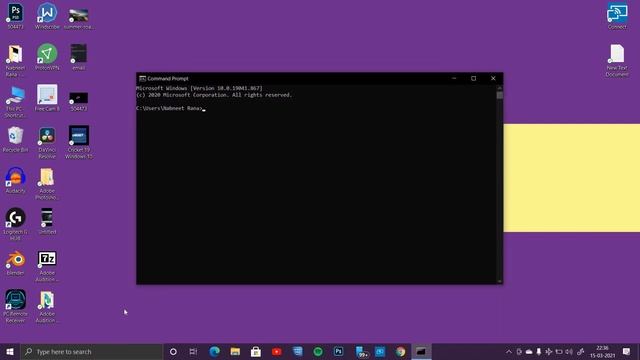Click the "C:\Users\Nabneet Rana>" prompt line

tap(169, 108)
